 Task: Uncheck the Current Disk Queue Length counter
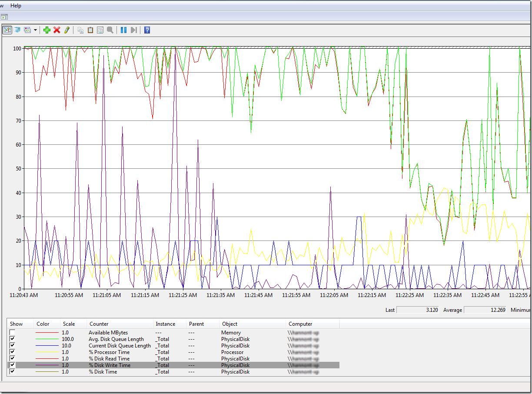pyautogui.click(x=13, y=346)
